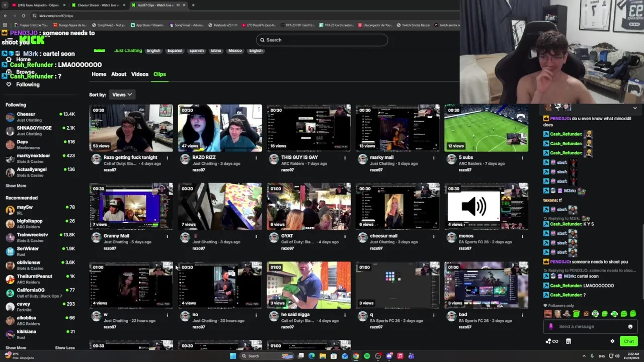
Task: Expand the Following list with Show More
Action: [x=16, y=186]
